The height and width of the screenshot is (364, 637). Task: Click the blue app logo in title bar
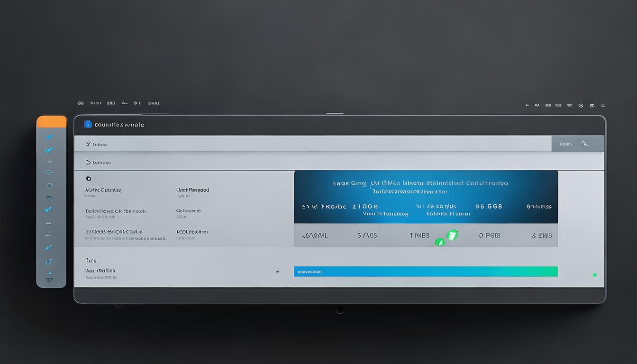coord(88,124)
